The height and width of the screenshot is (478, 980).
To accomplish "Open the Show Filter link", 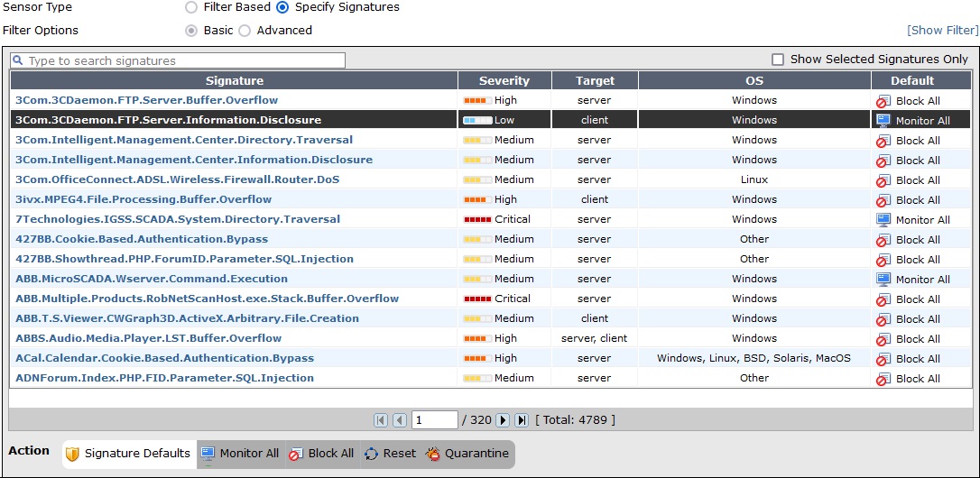I will pyautogui.click(x=941, y=31).
